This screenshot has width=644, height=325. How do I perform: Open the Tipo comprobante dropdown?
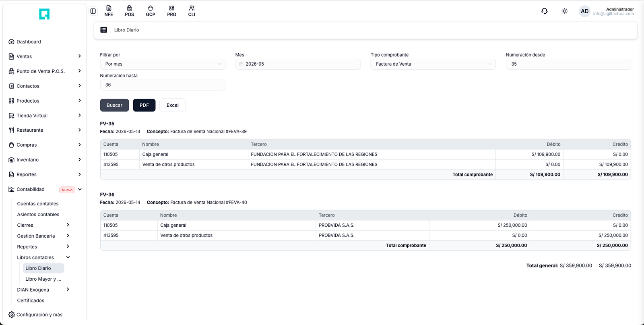coord(433,64)
